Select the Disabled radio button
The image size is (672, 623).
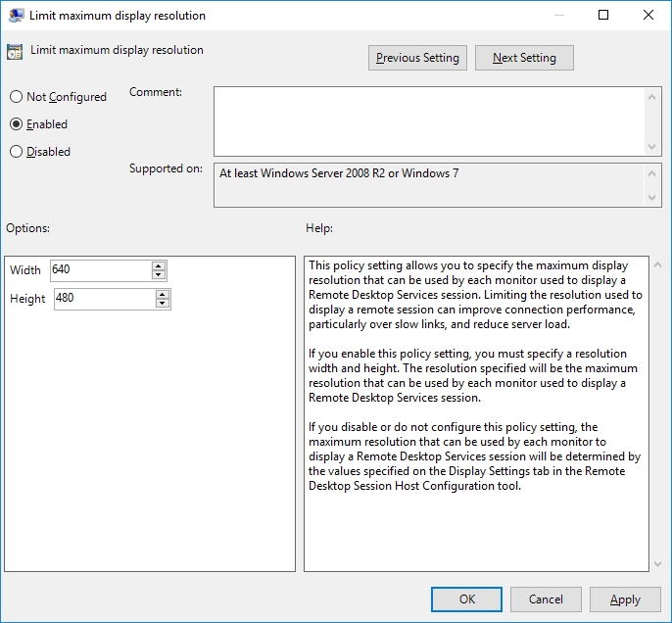tap(16, 152)
